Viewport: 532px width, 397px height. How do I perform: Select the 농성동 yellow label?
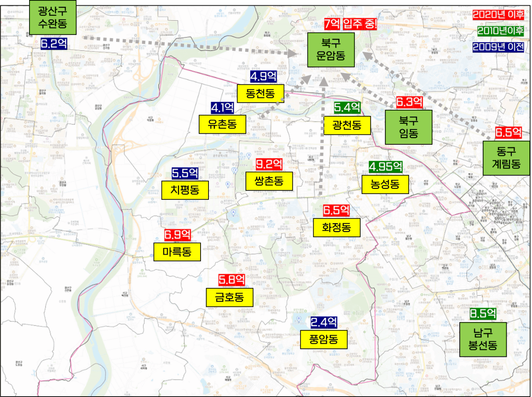(x=385, y=184)
